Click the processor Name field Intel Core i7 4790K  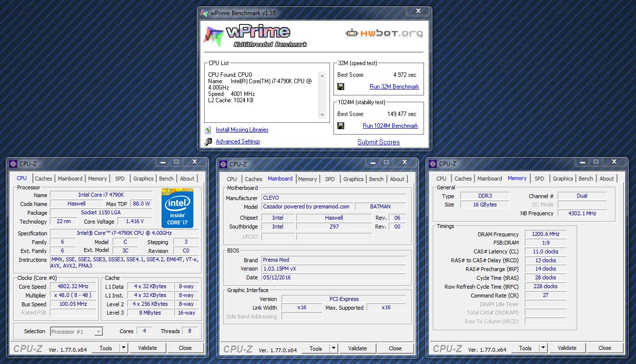(x=101, y=195)
